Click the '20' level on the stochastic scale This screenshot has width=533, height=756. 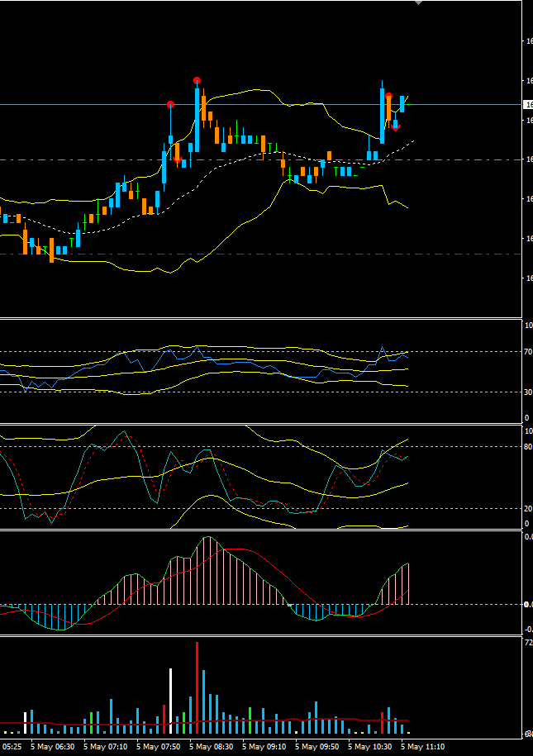pyautogui.click(x=528, y=509)
